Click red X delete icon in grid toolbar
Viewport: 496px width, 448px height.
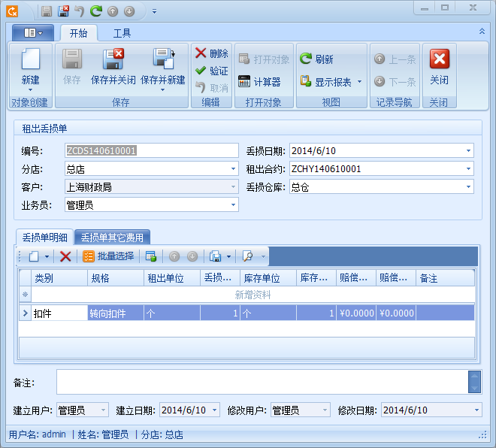coord(65,256)
